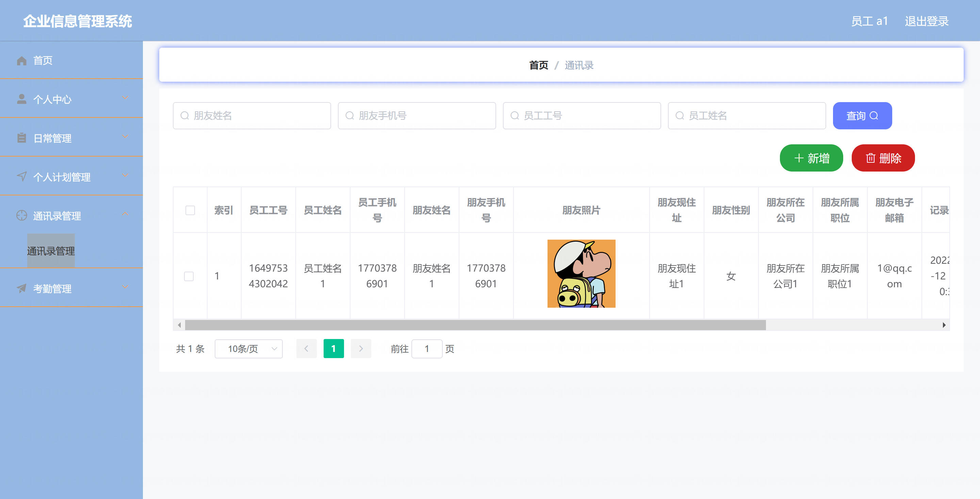980x499 pixels.
Task: Click the circular icon beside 通讯录管理
Action: (x=22, y=215)
